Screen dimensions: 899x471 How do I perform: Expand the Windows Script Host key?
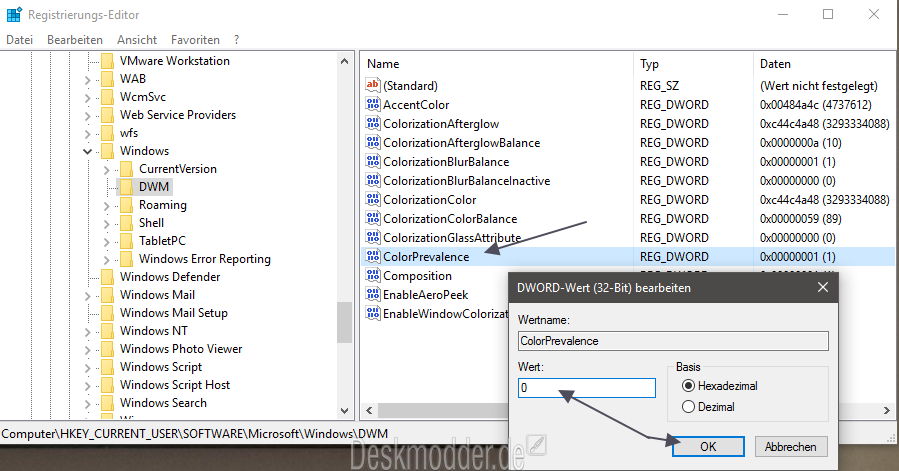(x=87, y=386)
